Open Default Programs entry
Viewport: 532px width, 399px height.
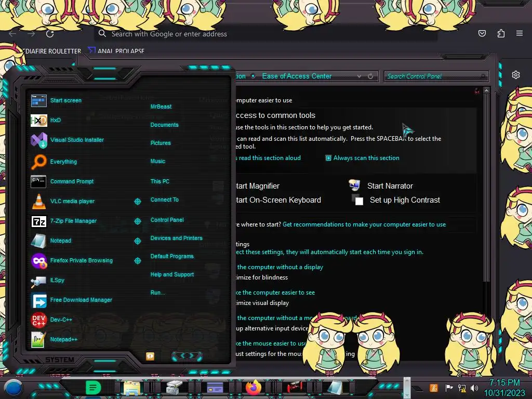click(x=171, y=256)
